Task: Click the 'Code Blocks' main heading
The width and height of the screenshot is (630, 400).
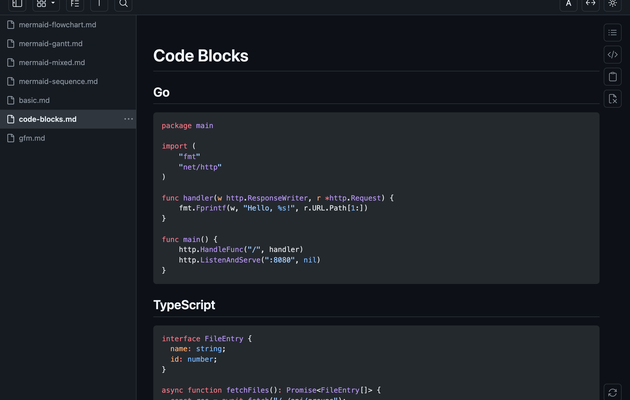Action: [x=200, y=56]
